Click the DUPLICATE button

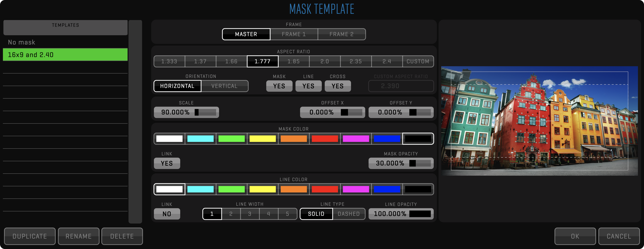30,236
